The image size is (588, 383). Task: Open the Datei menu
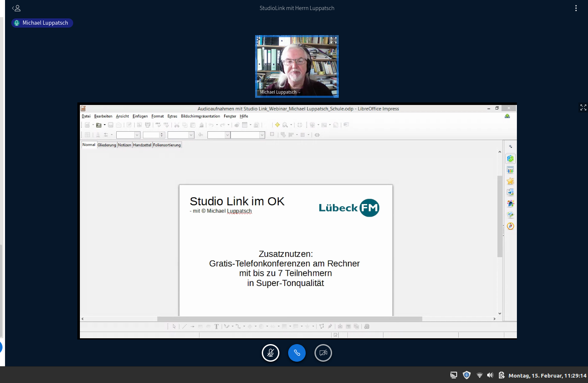(86, 116)
